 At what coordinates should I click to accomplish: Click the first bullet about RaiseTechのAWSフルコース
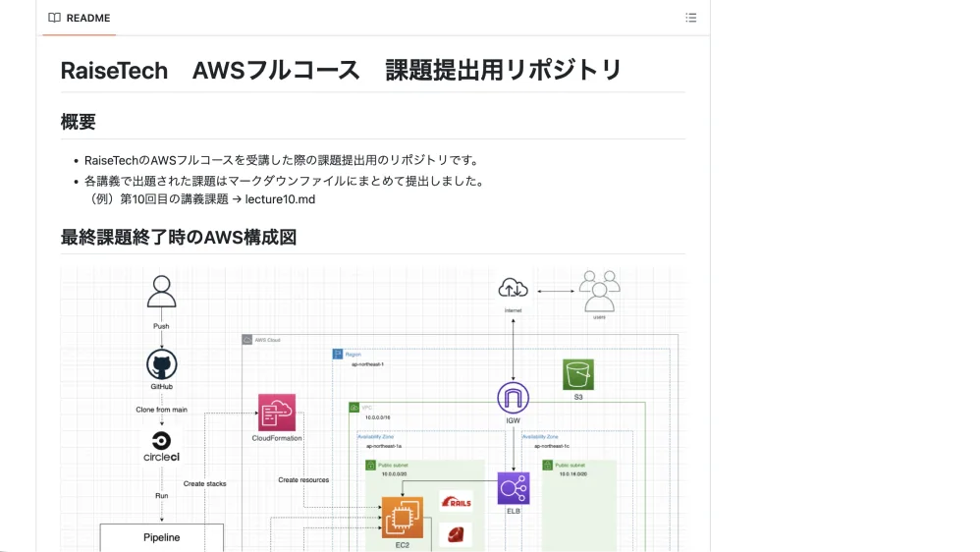pos(282,161)
